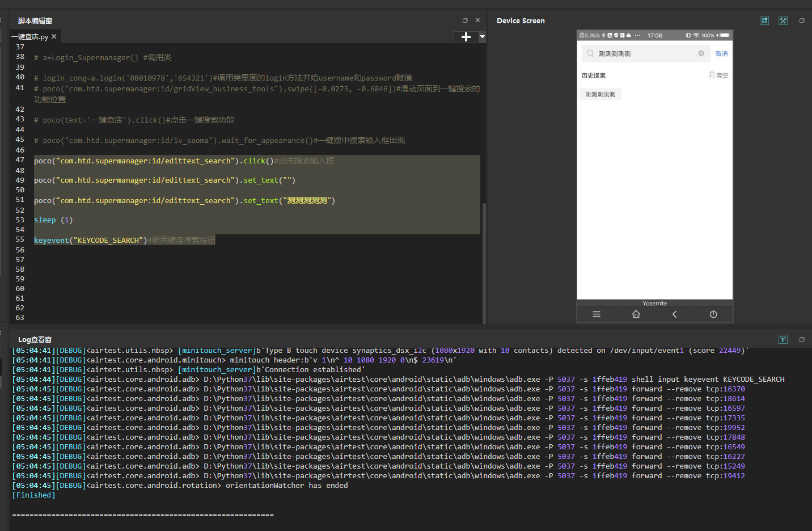Screen dimensions: 812x531
Task: Click the Yosemite device label
Action: (x=655, y=304)
